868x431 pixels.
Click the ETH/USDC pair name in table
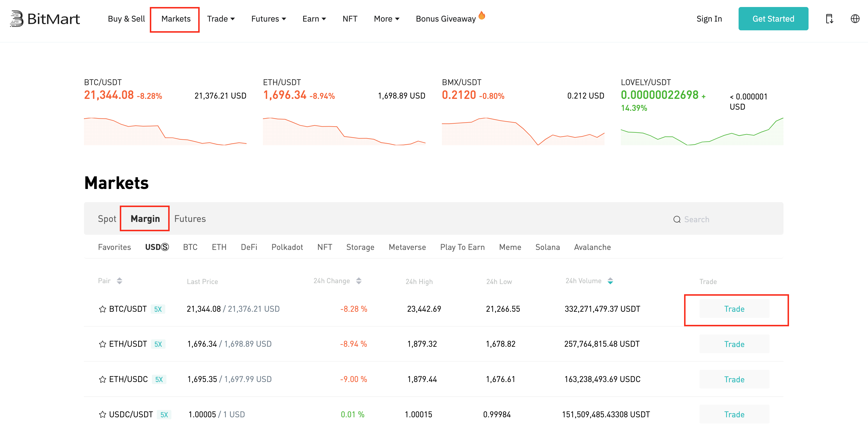click(x=128, y=379)
